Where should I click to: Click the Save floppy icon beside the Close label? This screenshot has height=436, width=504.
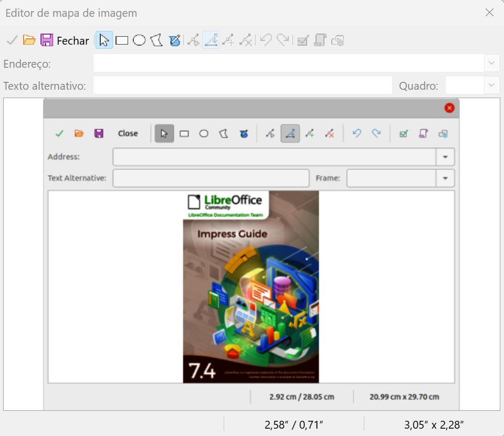99,133
